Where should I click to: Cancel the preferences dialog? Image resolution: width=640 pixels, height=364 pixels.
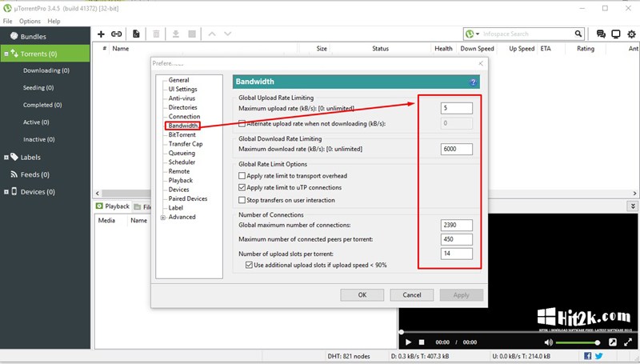(412, 295)
